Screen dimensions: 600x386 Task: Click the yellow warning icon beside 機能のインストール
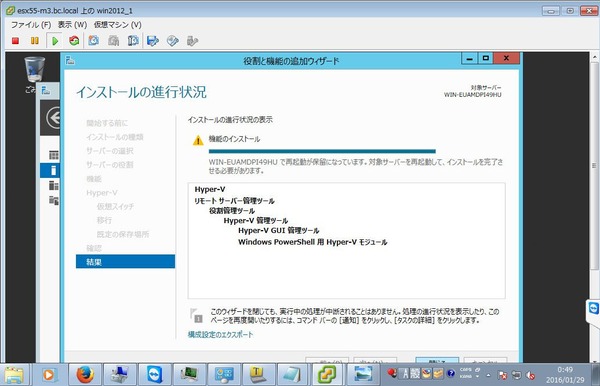[x=198, y=141]
